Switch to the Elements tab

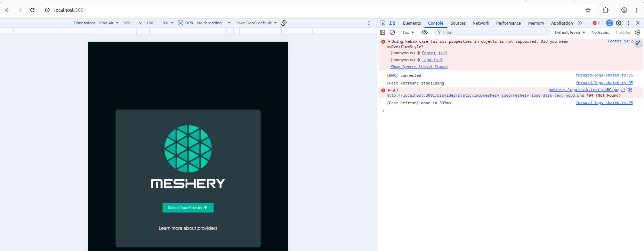coord(412,23)
